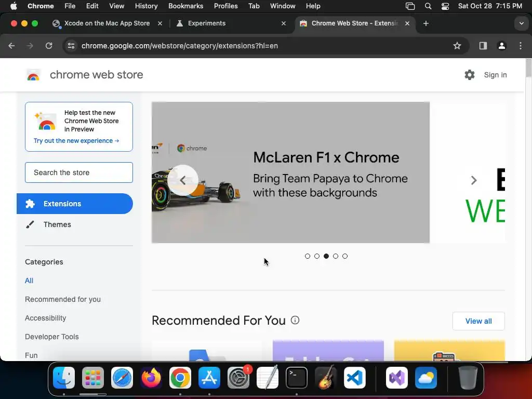Open the Window menu
The image size is (532, 399).
click(283, 6)
